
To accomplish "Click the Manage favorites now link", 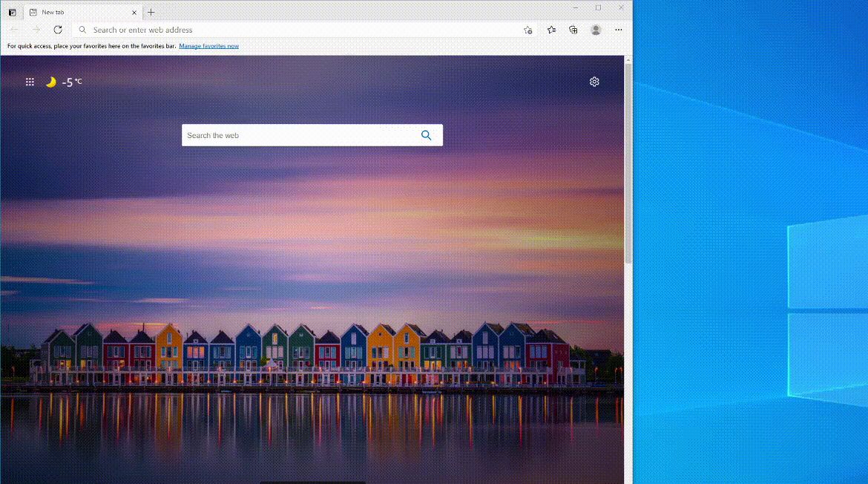I will coord(208,45).
